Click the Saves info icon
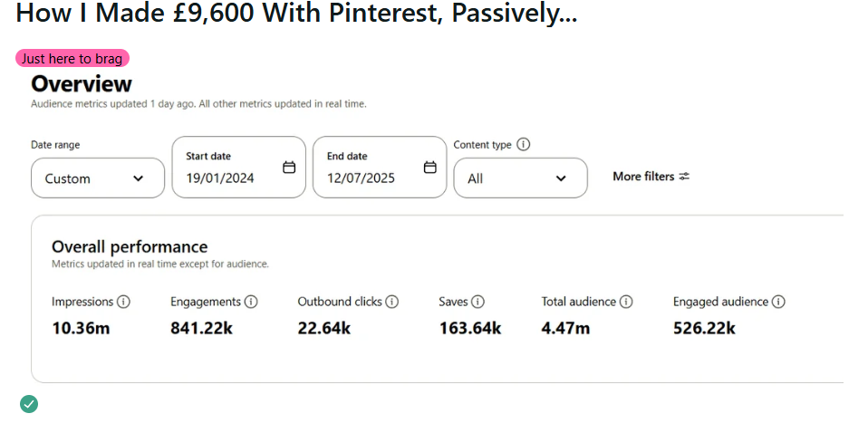The image size is (868, 433). coord(477,302)
